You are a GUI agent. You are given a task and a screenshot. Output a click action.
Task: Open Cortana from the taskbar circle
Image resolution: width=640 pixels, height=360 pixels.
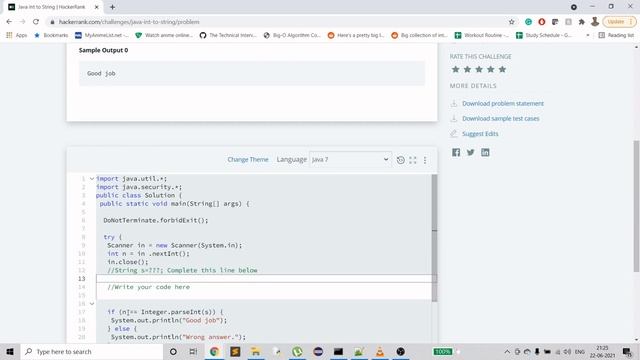click(173, 351)
